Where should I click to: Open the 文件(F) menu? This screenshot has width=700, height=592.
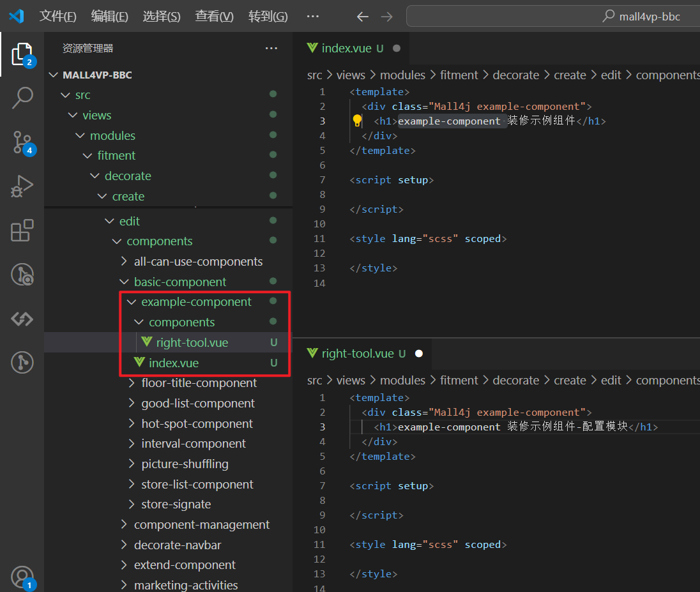coord(57,17)
